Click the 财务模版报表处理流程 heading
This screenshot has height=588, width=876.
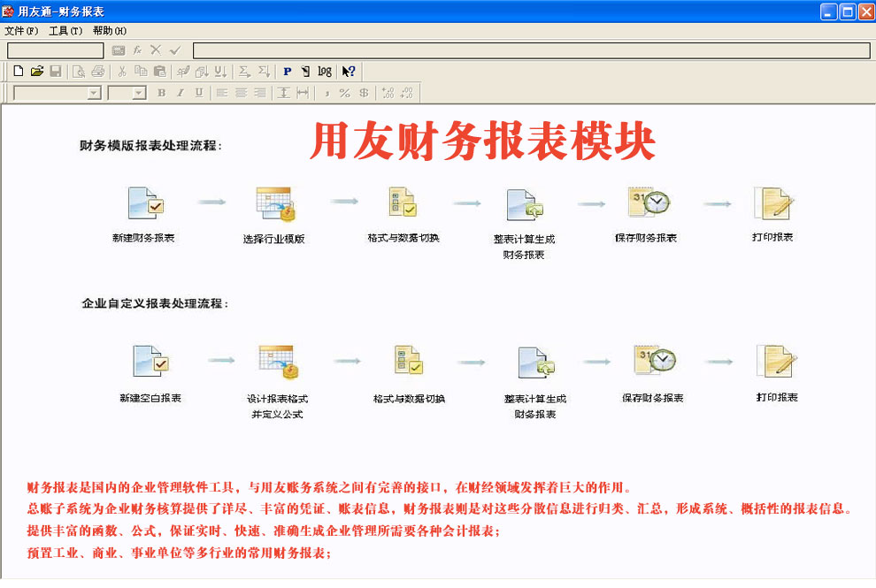(x=150, y=146)
